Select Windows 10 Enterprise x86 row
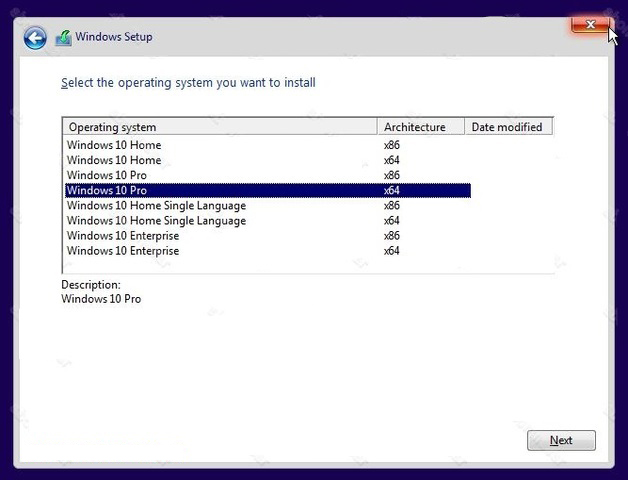The width and height of the screenshot is (628, 480). coord(268,236)
